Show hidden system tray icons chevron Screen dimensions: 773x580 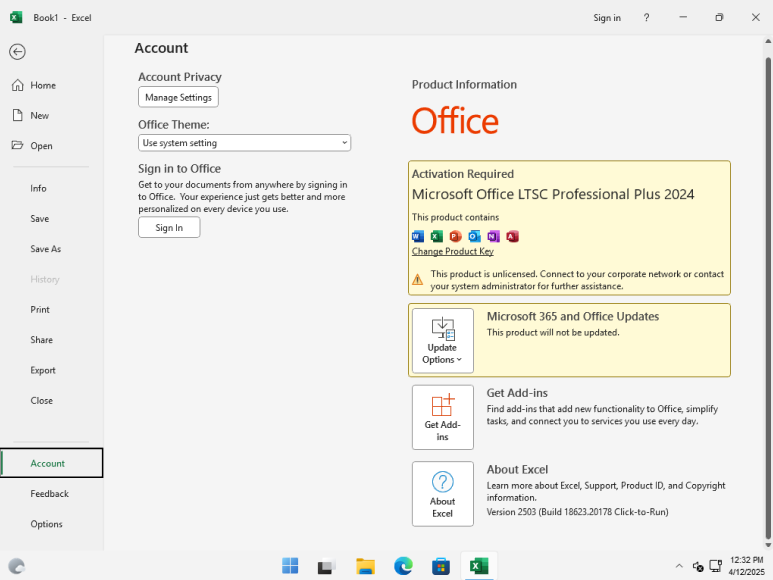tap(679, 566)
